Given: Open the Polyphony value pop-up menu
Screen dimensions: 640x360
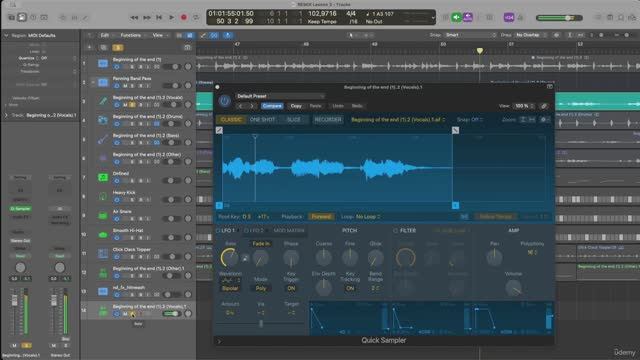Looking at the screenshot, I should tap(532, 253).
